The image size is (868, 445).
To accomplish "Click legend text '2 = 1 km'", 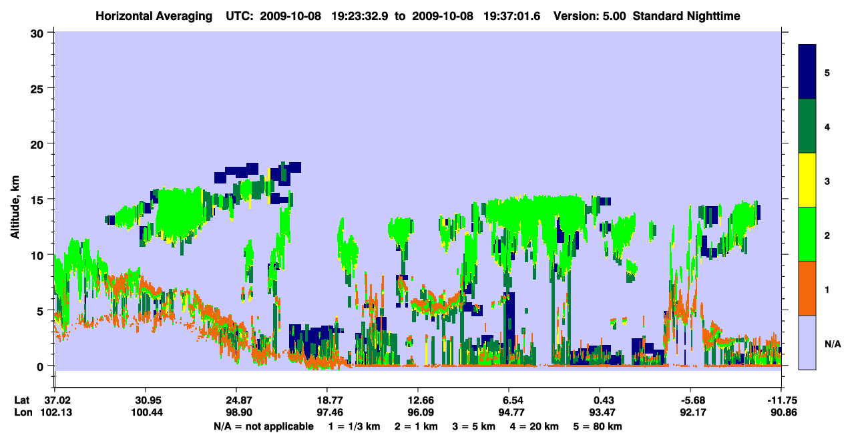I will point(417,426).
